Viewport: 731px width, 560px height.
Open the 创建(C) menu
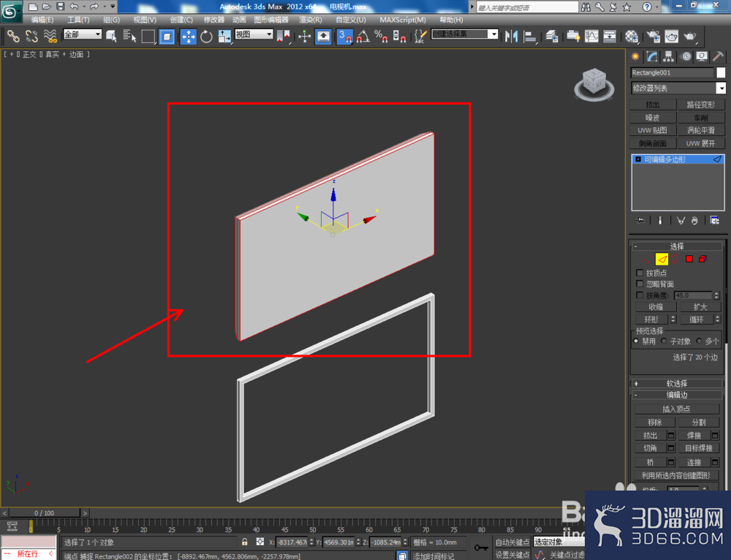click(181, 20)
